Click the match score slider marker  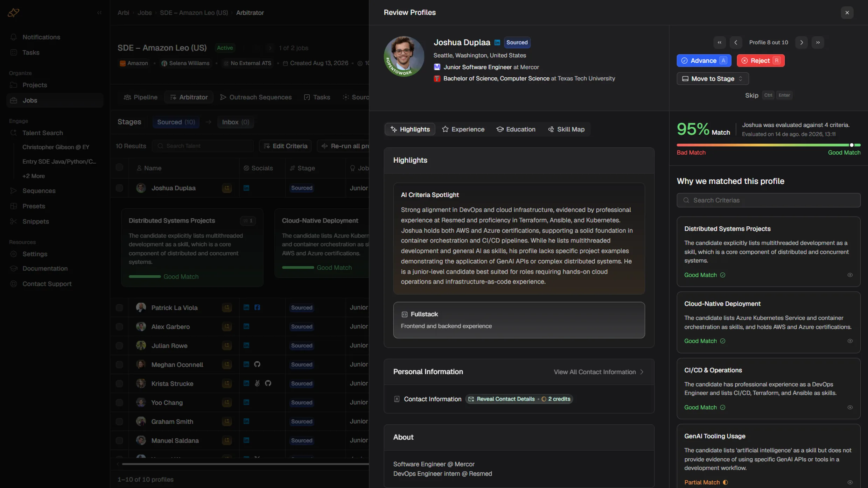tap(852, 145)
